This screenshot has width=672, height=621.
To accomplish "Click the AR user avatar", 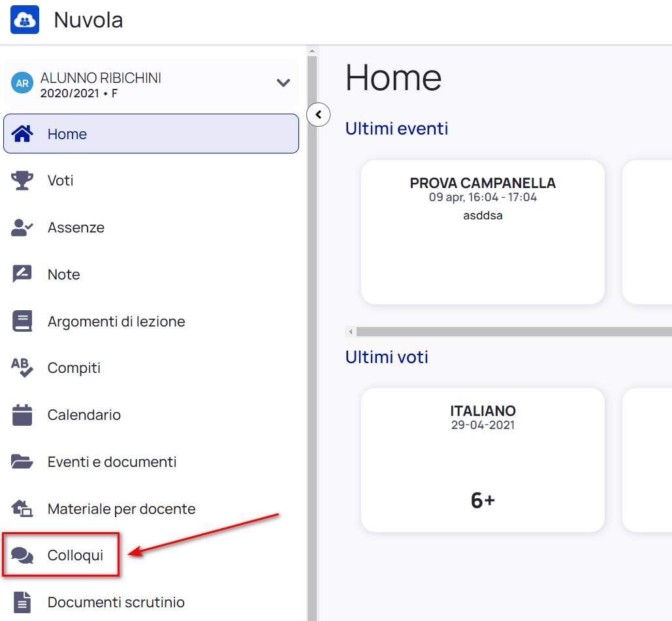I will click(22, 84).
